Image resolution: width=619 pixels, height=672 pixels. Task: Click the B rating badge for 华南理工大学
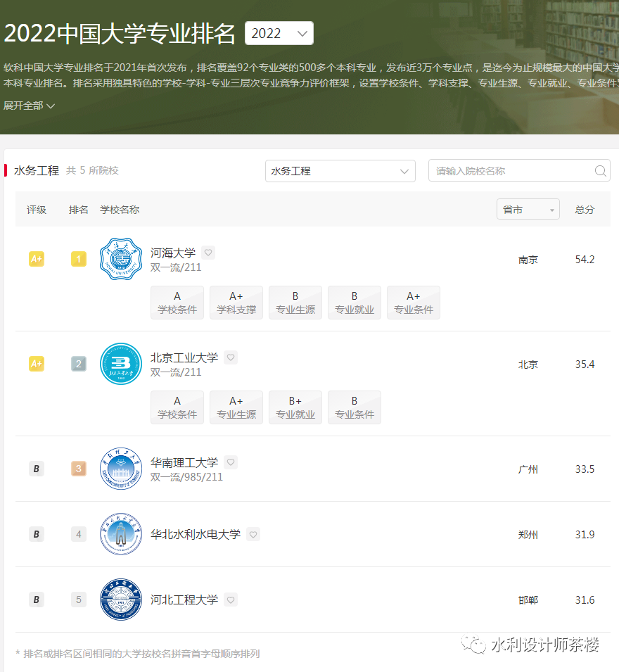point(37,469)
